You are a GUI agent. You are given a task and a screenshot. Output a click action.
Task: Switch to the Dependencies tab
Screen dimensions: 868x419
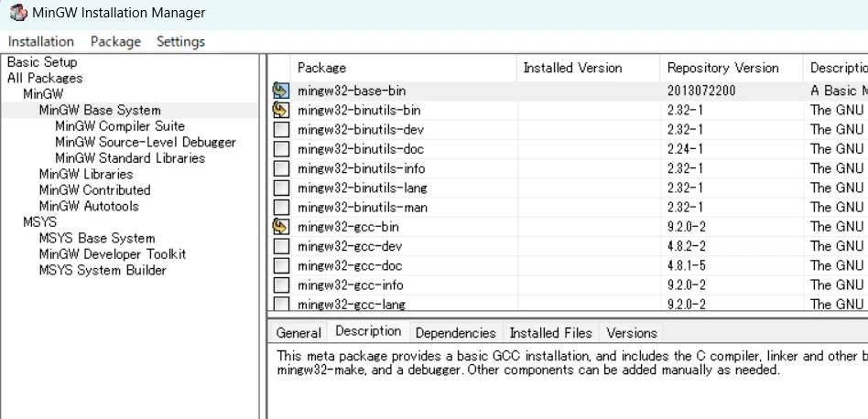coord(456,333)
